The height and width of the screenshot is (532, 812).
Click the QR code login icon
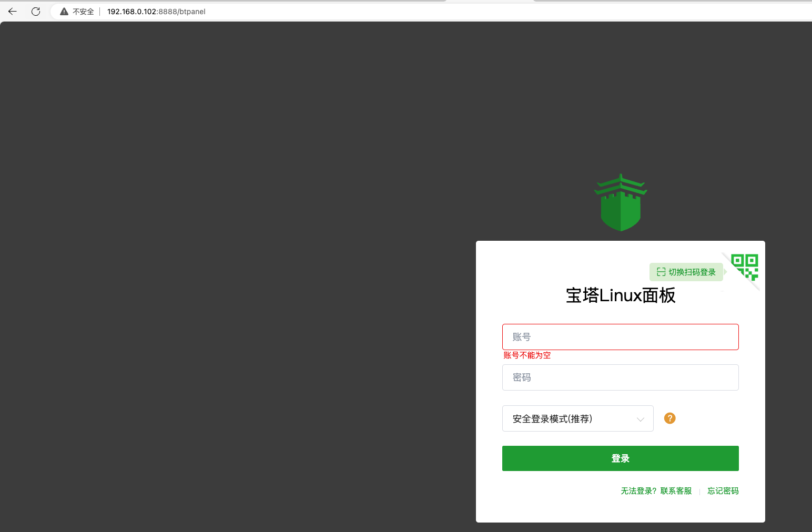pos(744,267)
